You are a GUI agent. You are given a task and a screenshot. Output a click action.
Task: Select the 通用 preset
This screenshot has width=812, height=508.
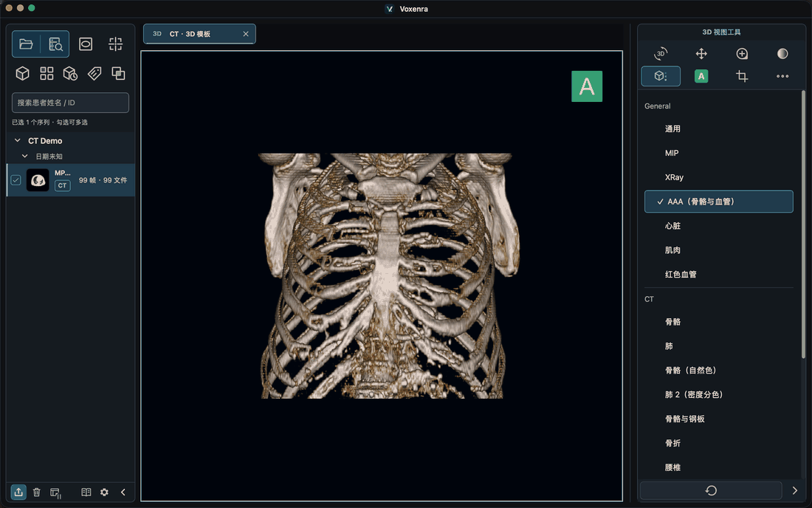(x=719, y=128)
